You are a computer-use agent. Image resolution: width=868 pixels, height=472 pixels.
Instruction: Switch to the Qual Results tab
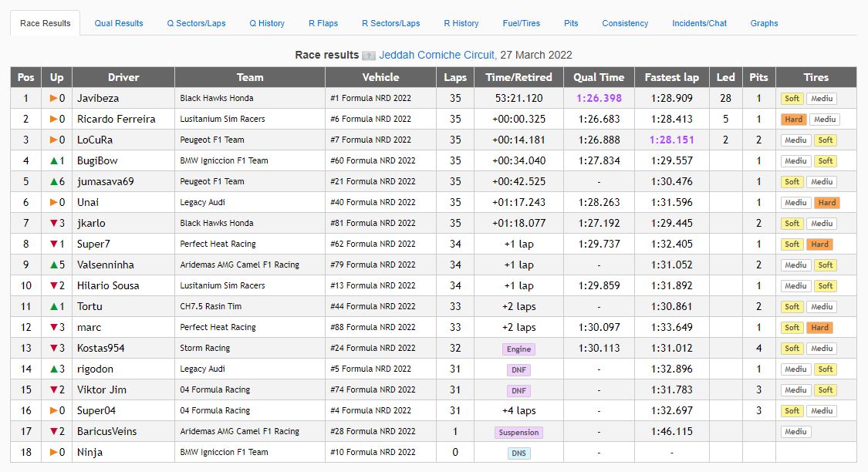click(x=119, y=23)
